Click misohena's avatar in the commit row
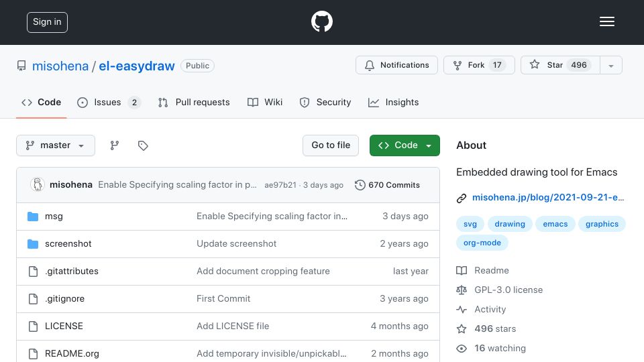 38,185
